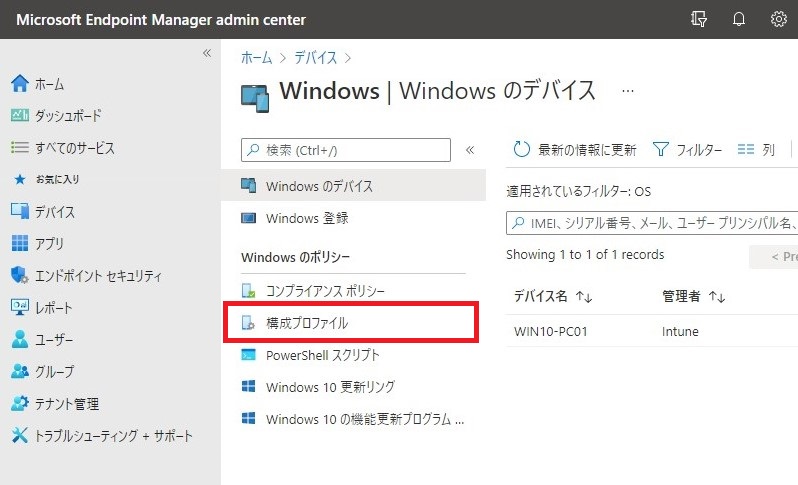Click the ユーザー person icon
Screen dimensions: 798x485
pos(20,339)
